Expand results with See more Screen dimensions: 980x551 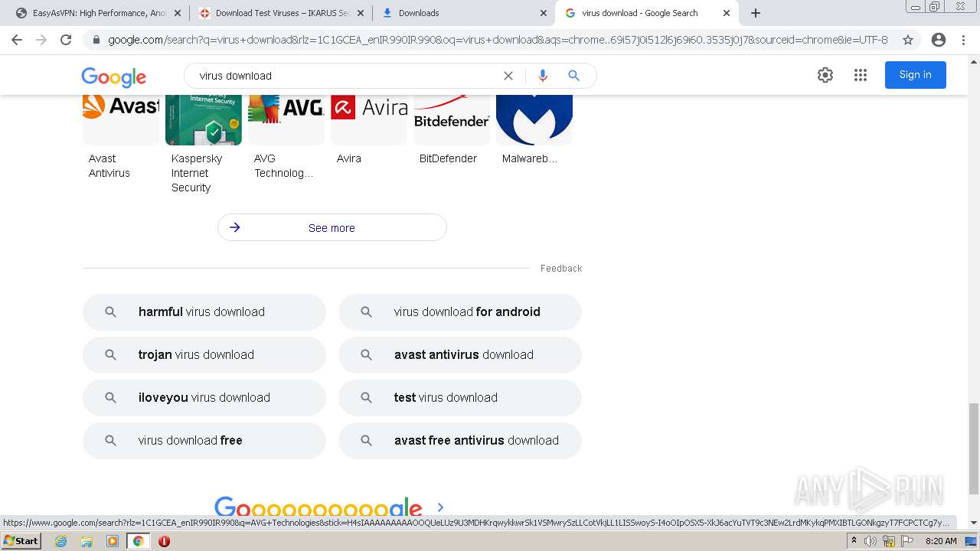[332, 227]
